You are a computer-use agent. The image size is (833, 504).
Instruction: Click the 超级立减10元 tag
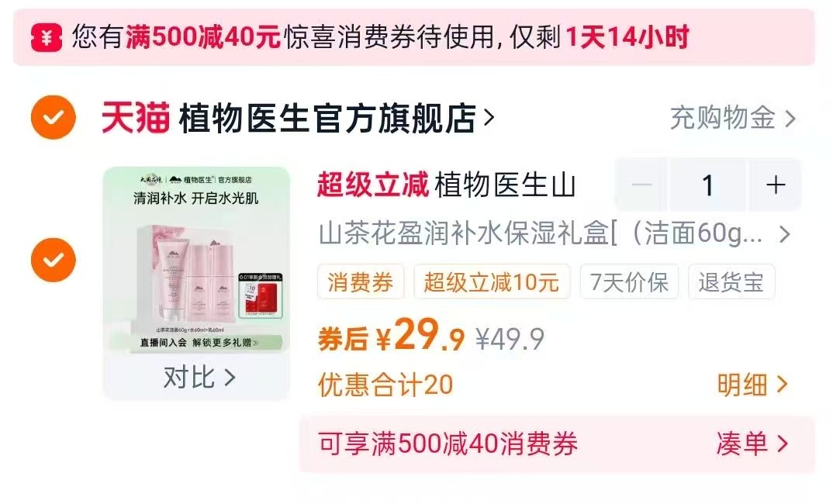pos(492,282)
